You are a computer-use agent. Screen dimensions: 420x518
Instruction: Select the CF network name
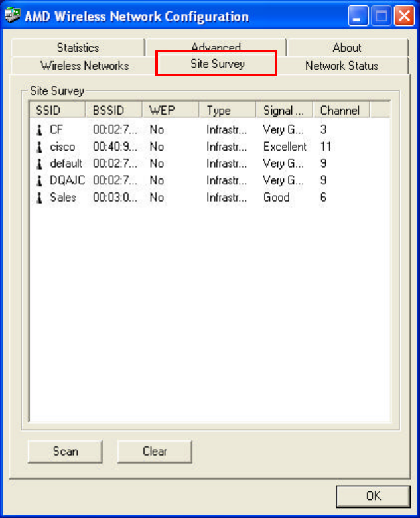pyautogui.click(x=56, y=129)
